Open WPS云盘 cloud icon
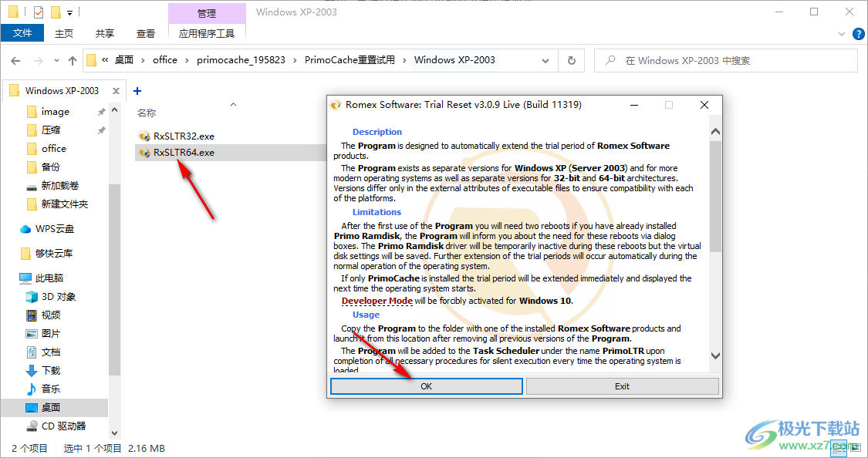The height and width of the screenshot is (458, 868). click(x=25, y=229)
